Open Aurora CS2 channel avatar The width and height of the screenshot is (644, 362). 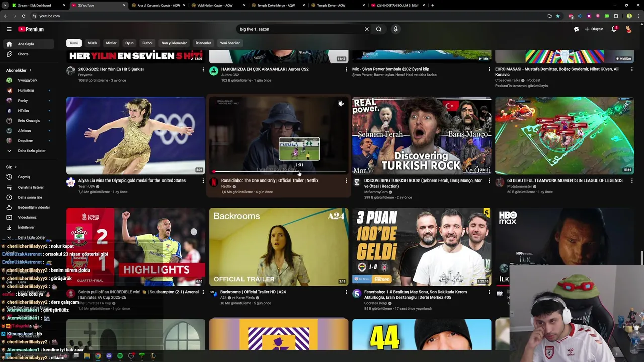(x=214, y=71)
